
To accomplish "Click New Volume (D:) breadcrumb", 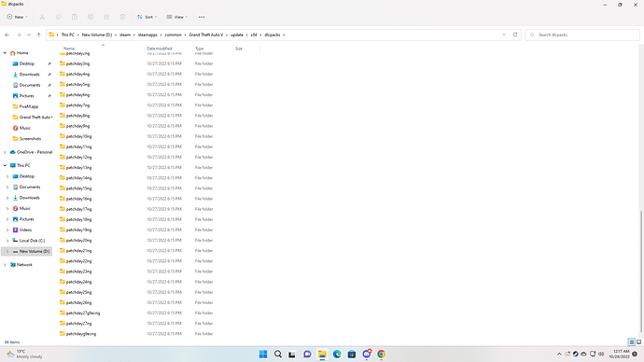I will click(96, 35).
